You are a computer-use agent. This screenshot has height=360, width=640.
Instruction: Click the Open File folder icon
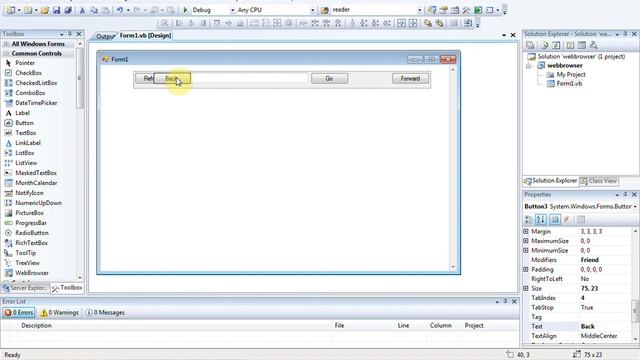coord(44,10)
